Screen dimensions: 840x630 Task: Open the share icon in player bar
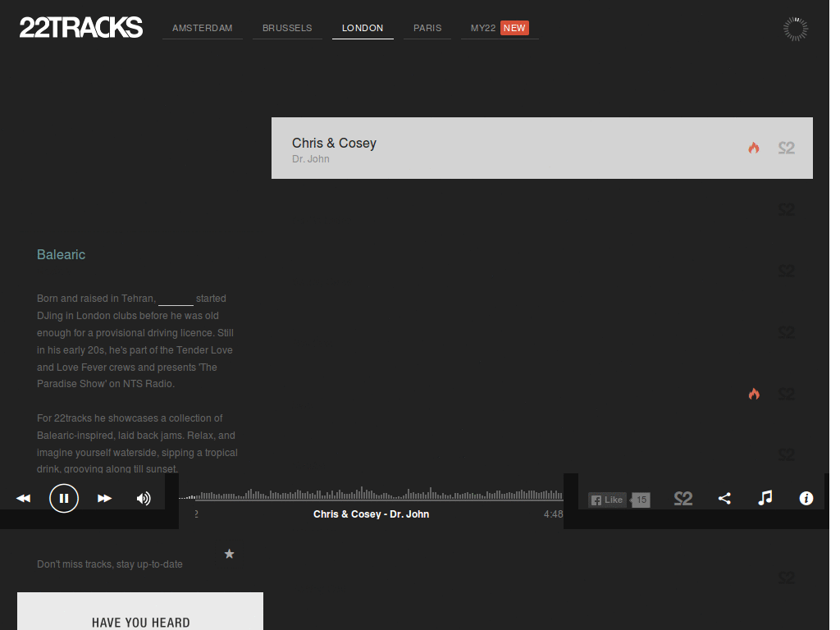point(724,499)
